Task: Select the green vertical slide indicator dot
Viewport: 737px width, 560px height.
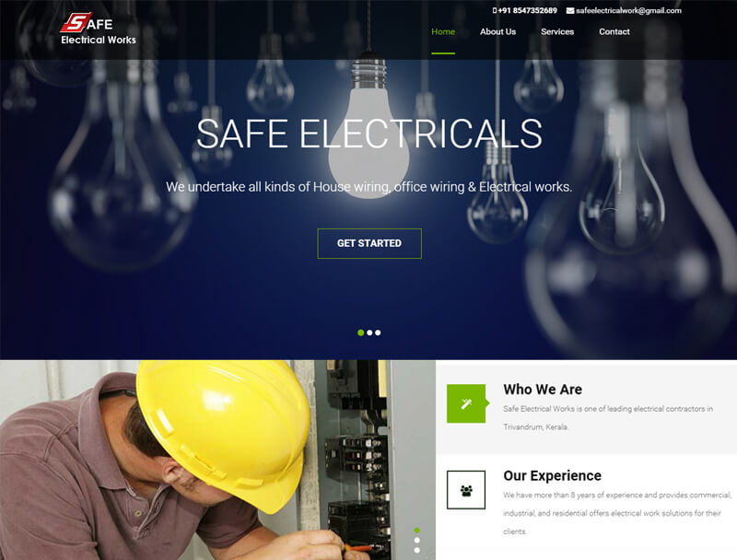Action: [x=417, y=531]
